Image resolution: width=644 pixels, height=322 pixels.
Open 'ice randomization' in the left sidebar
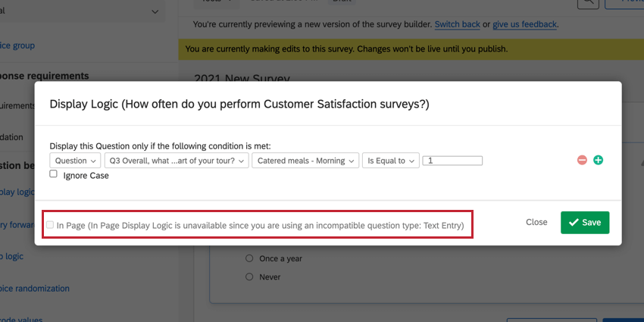34,289
